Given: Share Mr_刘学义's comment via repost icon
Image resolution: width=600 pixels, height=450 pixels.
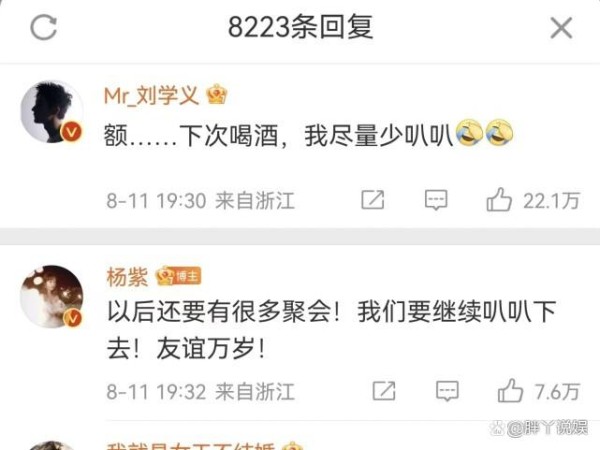Looking at the screenshot, I should pyautogui.click(x=373, y=199).
